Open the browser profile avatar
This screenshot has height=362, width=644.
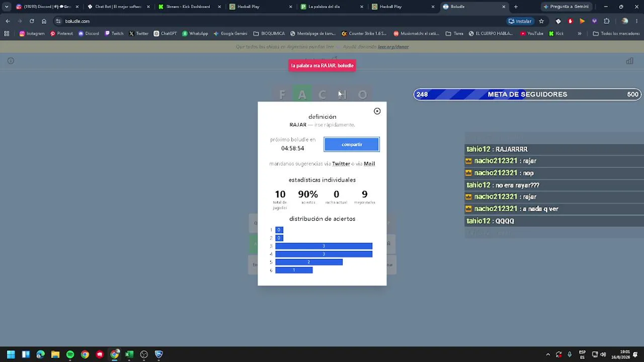pos(624,21)
